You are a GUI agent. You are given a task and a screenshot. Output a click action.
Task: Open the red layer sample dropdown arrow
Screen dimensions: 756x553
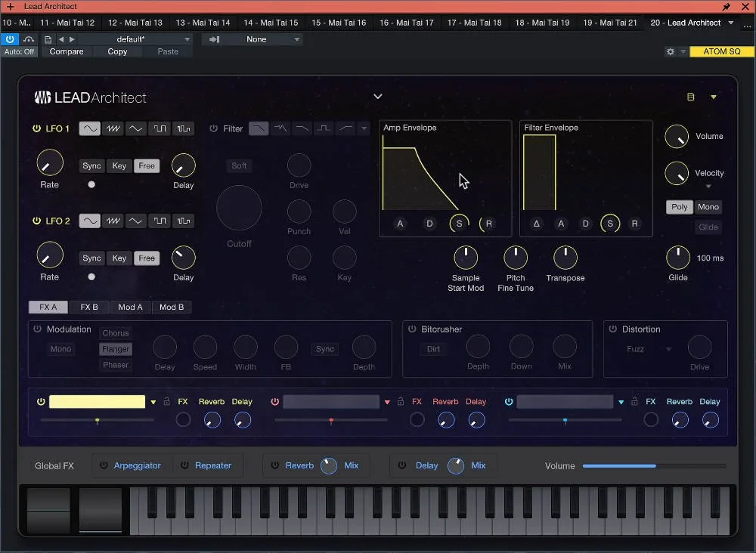coord(387,402)
